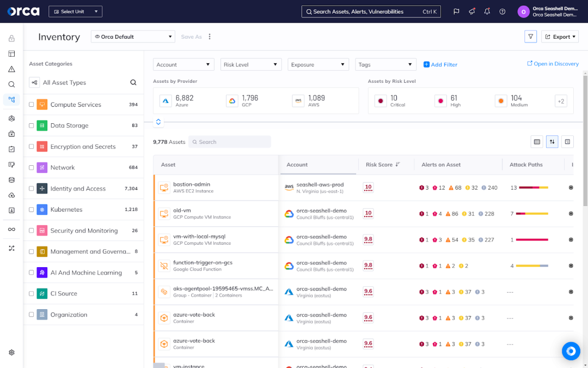The height and width of the screenshot is (368, 588).
Task: Open the alerts warning-triangle icon in sidebar
Action: pos(11,69)
